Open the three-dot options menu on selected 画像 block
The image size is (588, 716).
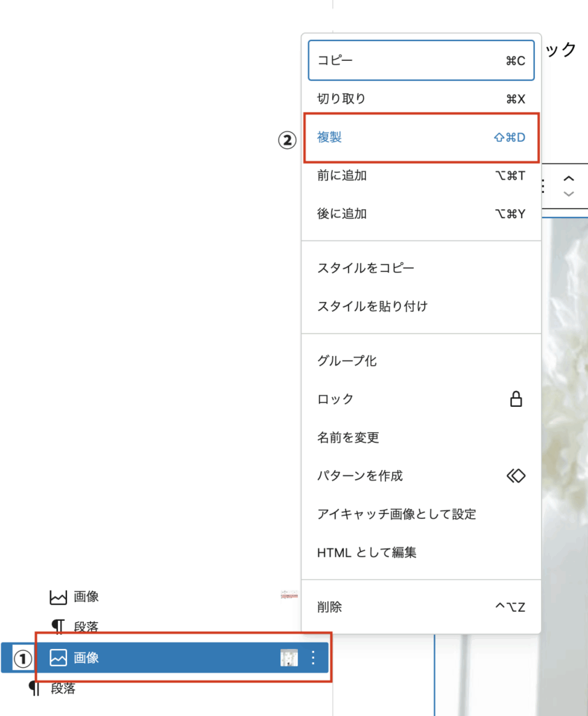pyautogui.click(x=313, y=658)
